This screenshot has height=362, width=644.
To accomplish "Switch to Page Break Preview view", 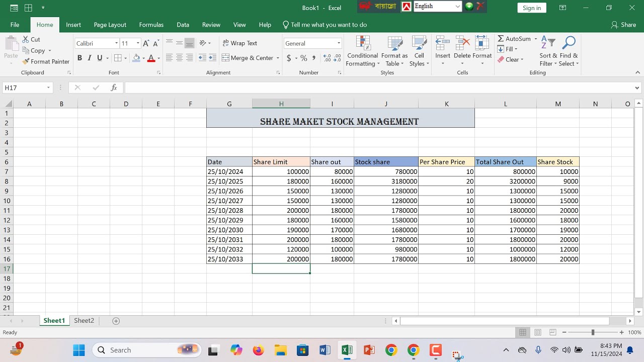I will click(553, 332).
